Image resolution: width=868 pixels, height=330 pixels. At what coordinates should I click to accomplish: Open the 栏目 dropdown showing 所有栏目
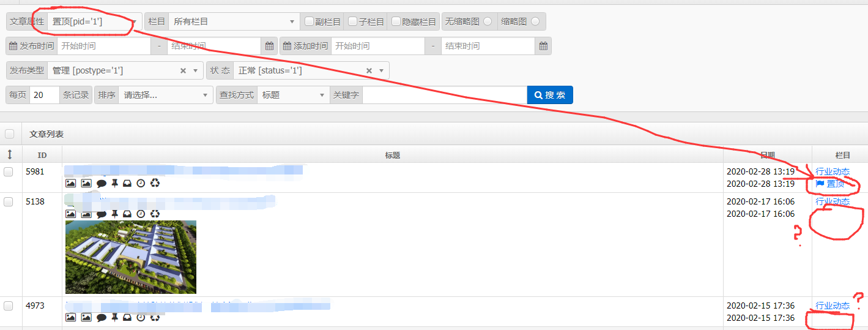tap(234, 21)
